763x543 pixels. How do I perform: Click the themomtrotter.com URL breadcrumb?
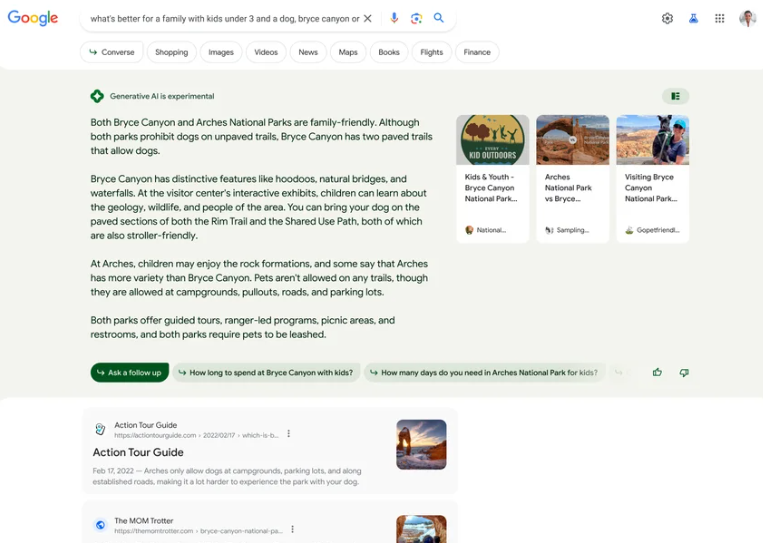point(199,531)
